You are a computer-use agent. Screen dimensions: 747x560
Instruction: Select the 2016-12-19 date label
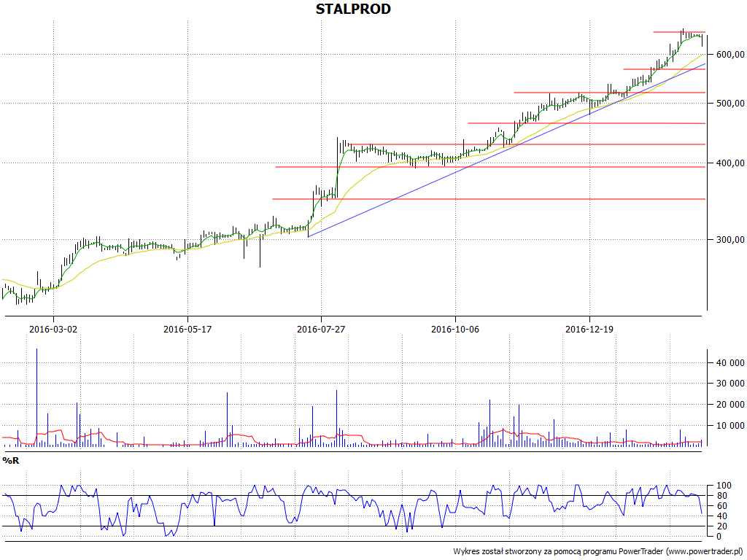(x=589, y=329)
